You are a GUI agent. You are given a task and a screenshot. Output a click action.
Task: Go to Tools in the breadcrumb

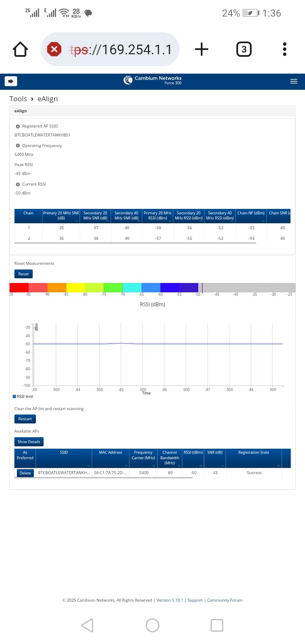tap(18, 99)
